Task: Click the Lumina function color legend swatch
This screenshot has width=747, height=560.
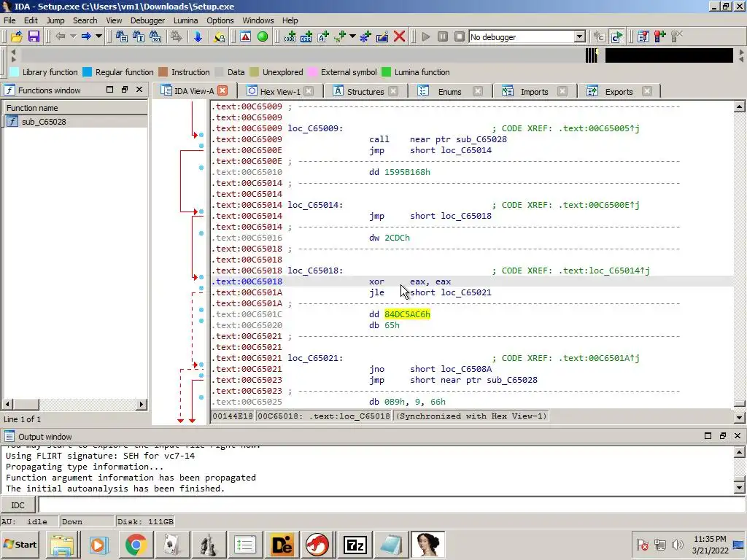Action: [x=387, y=72]
